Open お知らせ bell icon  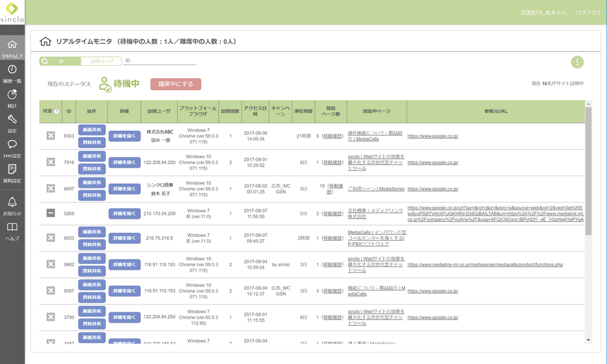point(12,206)
